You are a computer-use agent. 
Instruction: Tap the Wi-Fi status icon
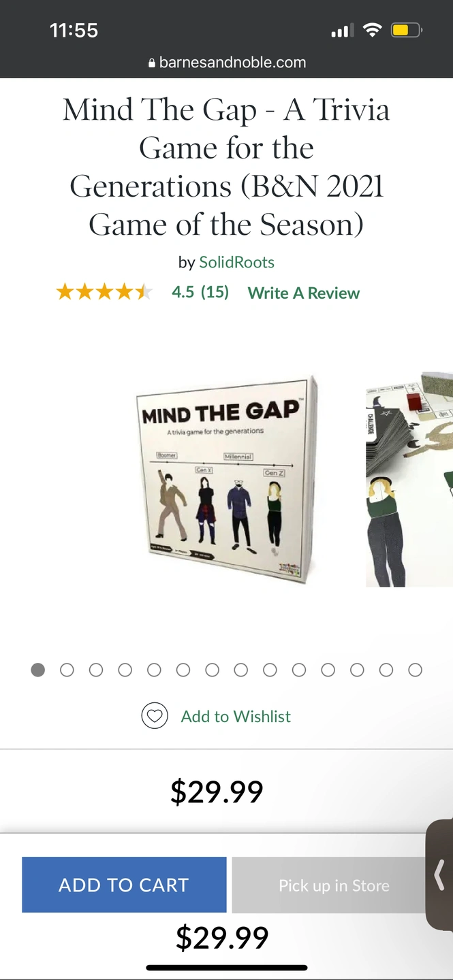click(372, 30)
